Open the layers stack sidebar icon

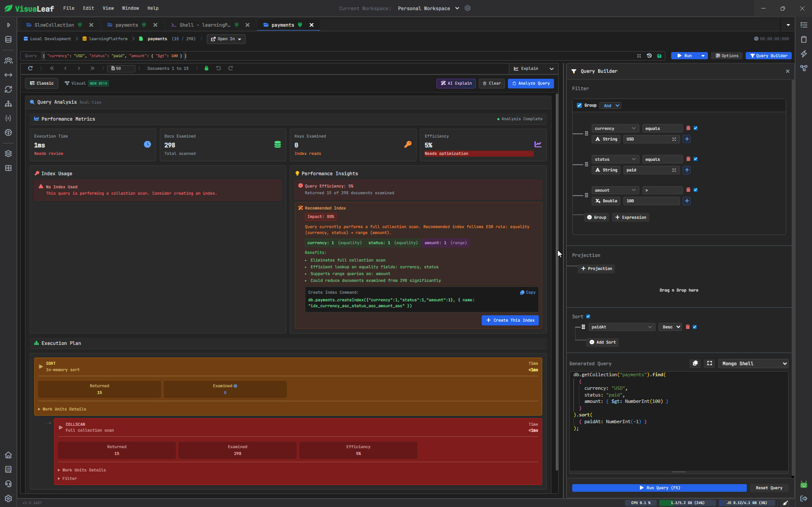(8, 154)
